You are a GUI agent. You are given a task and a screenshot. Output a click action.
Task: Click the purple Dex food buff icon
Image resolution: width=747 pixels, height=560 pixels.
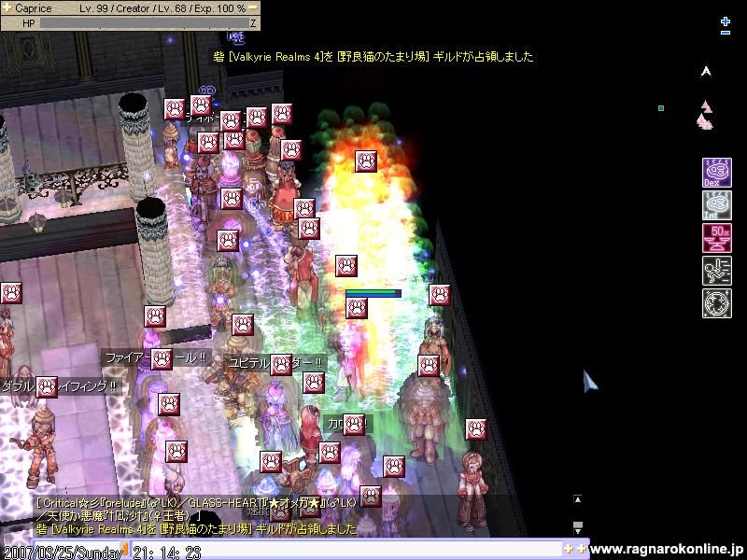coord(716,173)
